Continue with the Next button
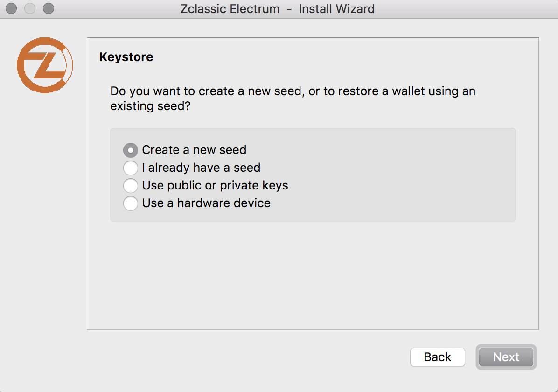558x392 pixels. [x=506, y=357]
